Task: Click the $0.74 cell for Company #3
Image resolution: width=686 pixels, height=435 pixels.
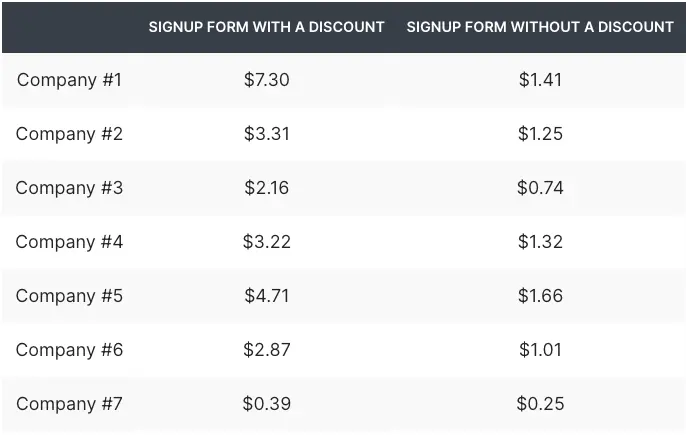Action: point(540,188)
